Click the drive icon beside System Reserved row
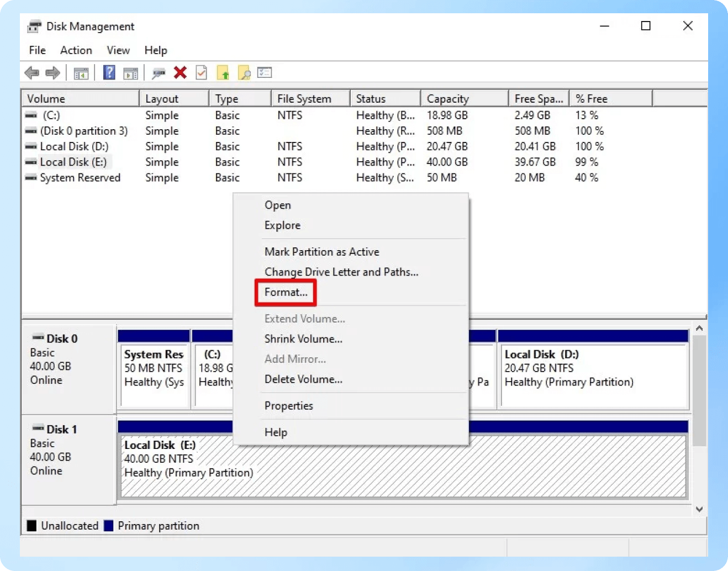 tap(31, 177)
